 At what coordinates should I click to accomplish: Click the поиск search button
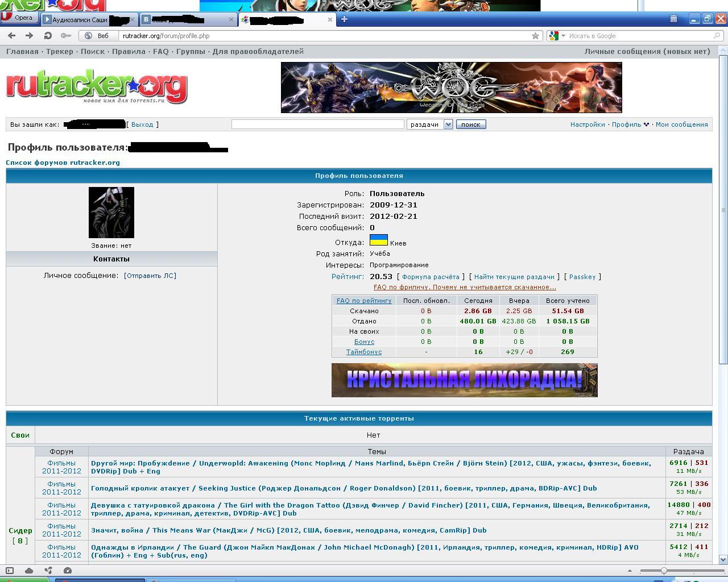[x=471, y=124]
